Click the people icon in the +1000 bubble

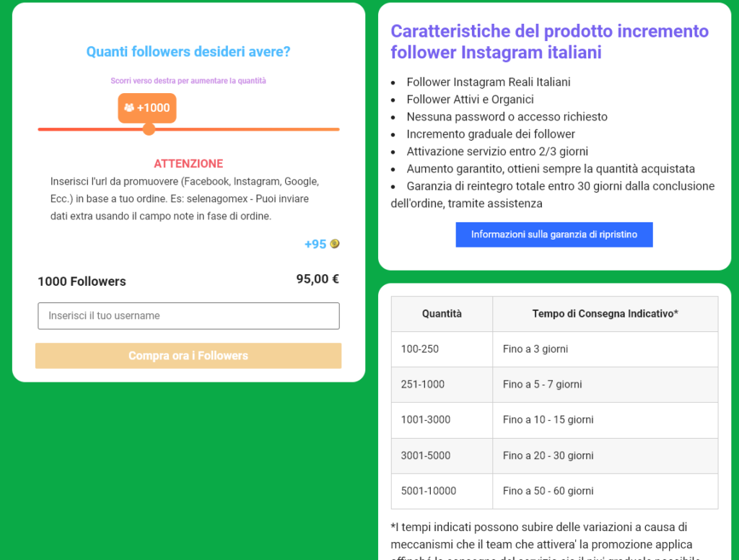[129, 108]
